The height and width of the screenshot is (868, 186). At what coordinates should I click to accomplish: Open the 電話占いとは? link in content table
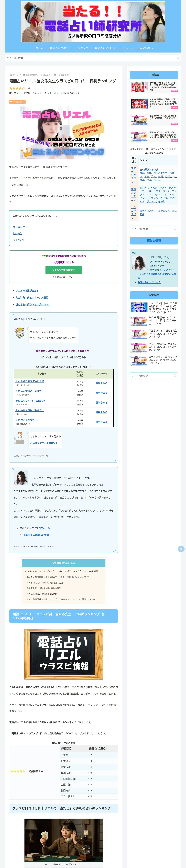click(148, 211)
